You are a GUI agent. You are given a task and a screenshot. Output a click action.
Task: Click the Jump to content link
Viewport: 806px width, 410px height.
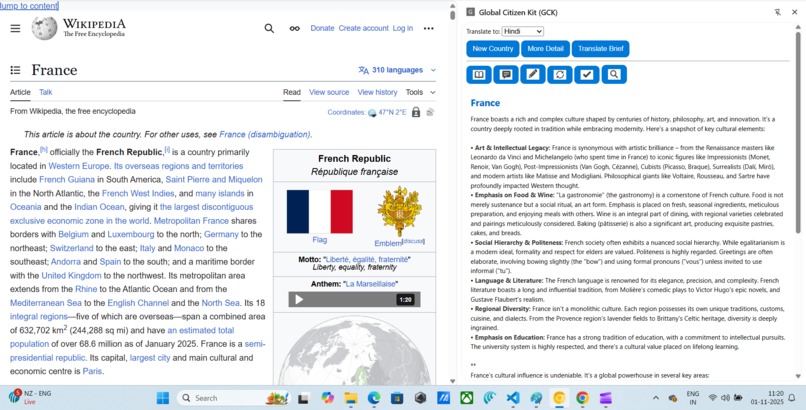29,6
